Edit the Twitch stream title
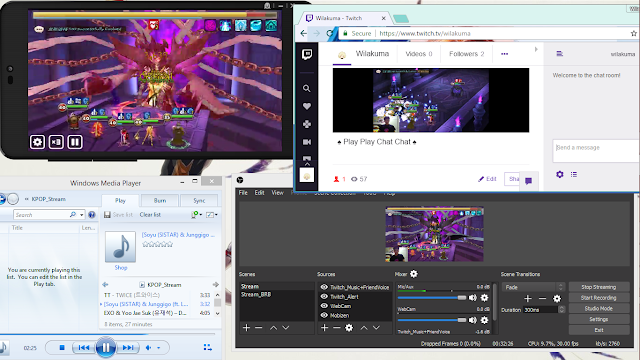Screen dimensions: 640x360 pyautogui.click(x=487, y=179)
